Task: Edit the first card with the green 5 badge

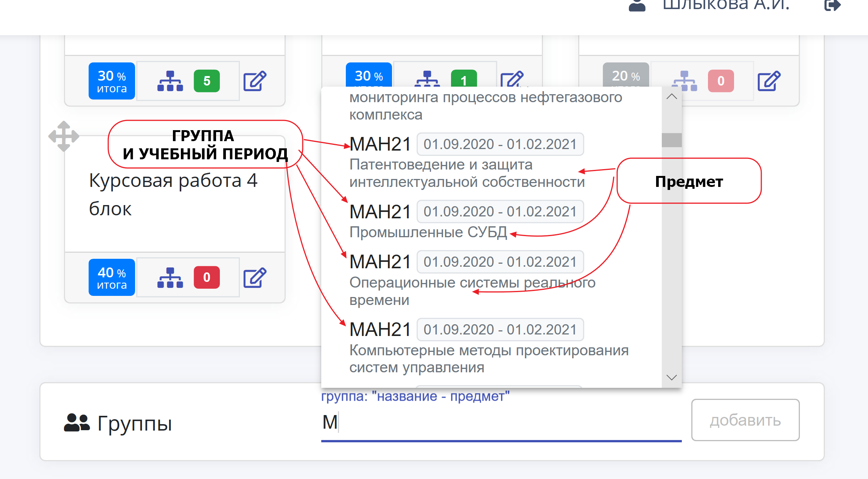Action: (255, 81)
